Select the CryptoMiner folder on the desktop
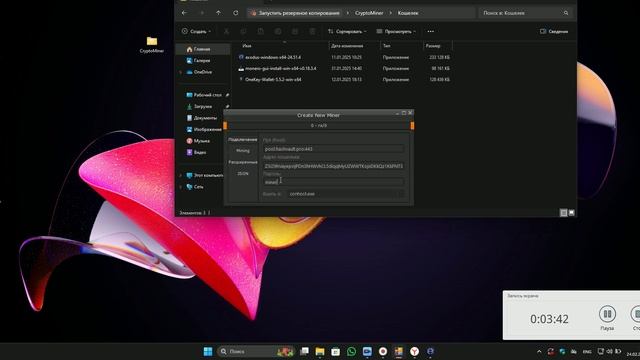This screenshot has width=640, height=360. [152, 45]
